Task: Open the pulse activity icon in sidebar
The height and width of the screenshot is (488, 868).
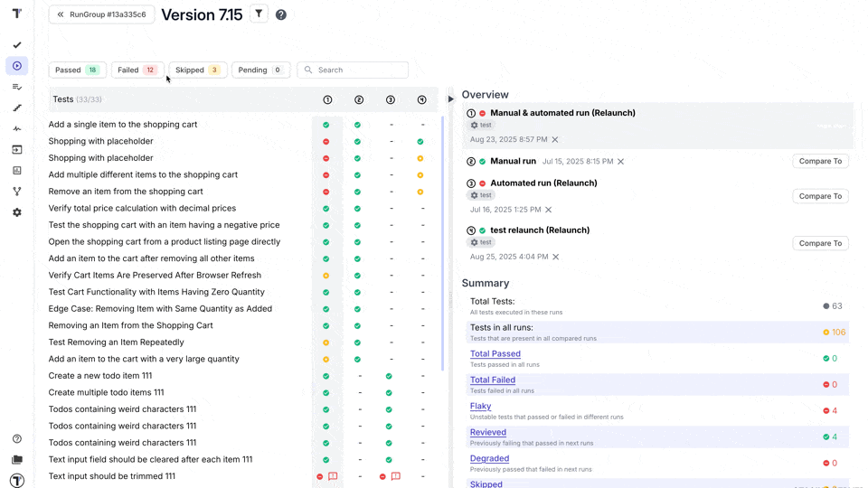Action: coord(17,129)
